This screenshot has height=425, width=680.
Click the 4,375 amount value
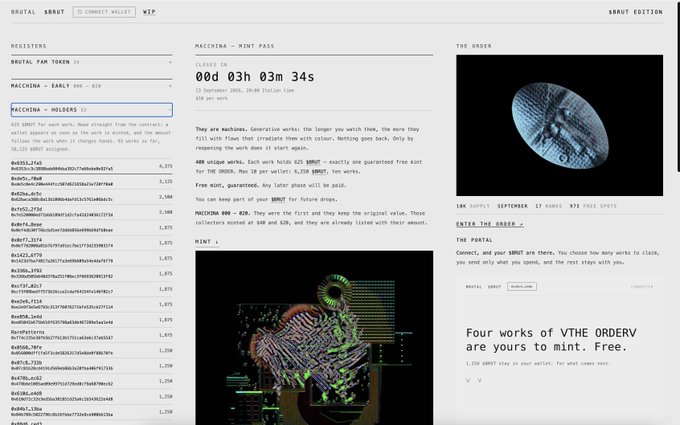166,166
